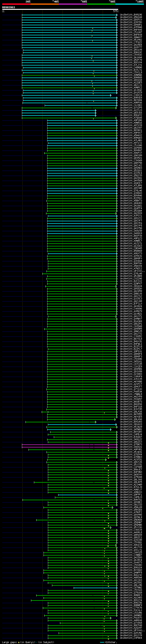Screen dimensions: 146x644
Task: Select hit label UniRef100_Q7DN73
Action: coord(131,445)
